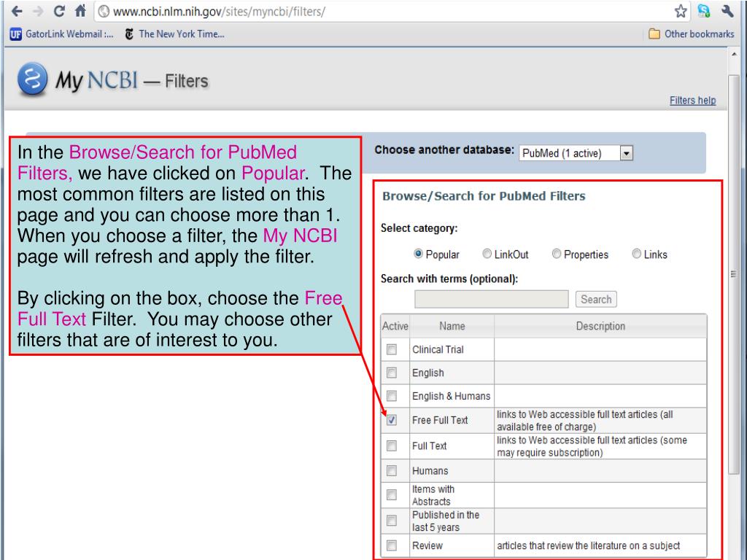Click the scrollbar up arrow

(734, 54)
